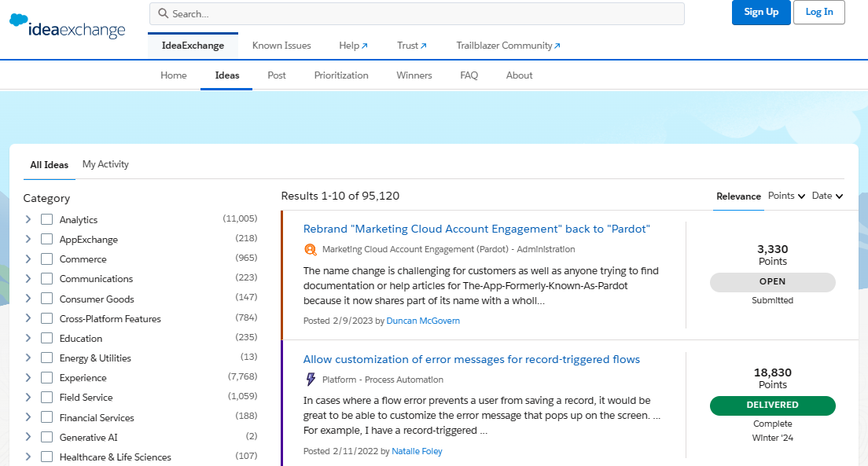Screen dimensions: 868x466
Task: Select the Ideas navigation tab
Action: tap(227, 75)
